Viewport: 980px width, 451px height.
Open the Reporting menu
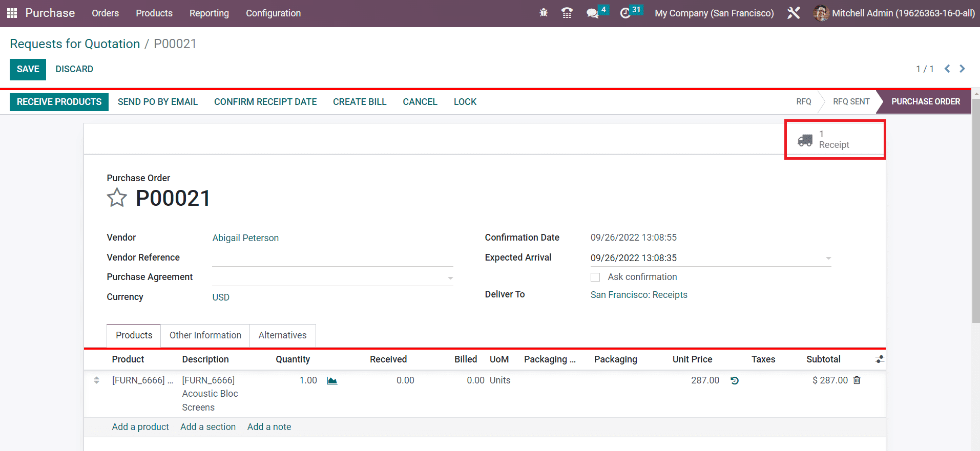209,13
